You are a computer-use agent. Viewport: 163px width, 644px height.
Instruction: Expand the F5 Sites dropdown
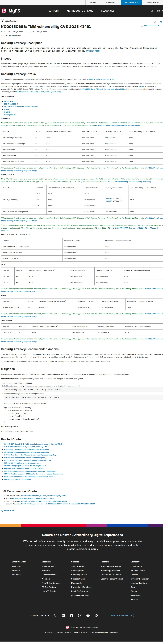click(x=94, y=2)
